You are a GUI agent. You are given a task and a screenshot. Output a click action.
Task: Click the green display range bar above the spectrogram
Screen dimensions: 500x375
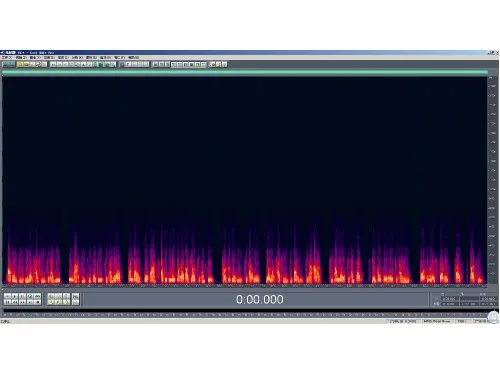(x=245, y=72)
